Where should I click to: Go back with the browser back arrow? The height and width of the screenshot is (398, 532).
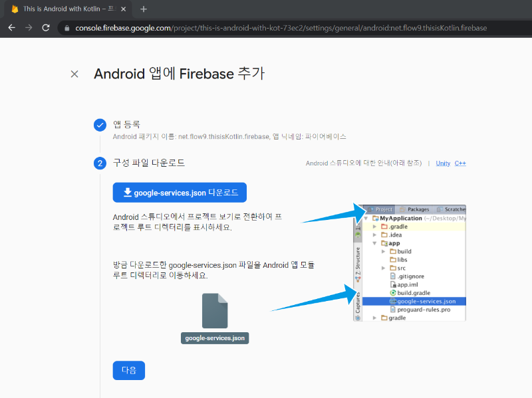point(11,28)
